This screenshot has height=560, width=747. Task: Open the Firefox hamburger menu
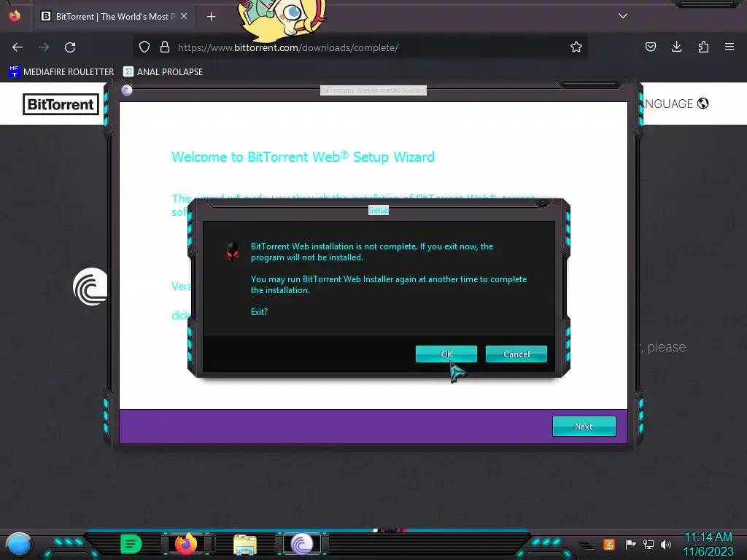click(x=729, y=47)
